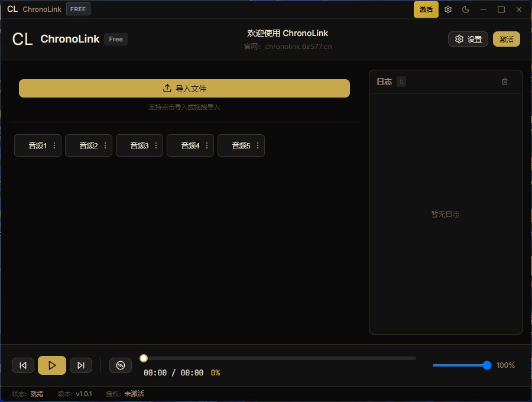Maximize the ChronoLink window
Screen dimensions: 532x402
[x=501, y=9]
